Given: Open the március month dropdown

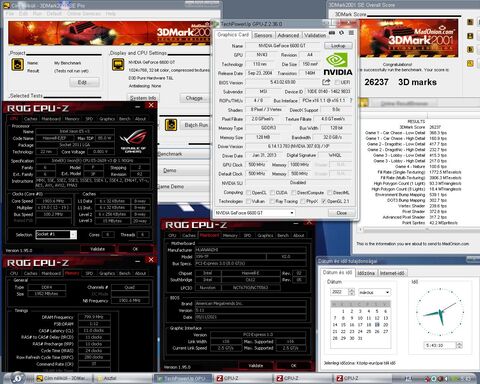Looking at the screenshot, I should pyautogui.click(x=374, y=292).
